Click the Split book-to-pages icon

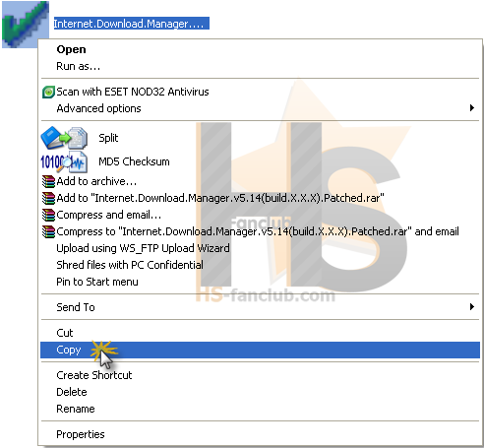(x=64, y=138)
